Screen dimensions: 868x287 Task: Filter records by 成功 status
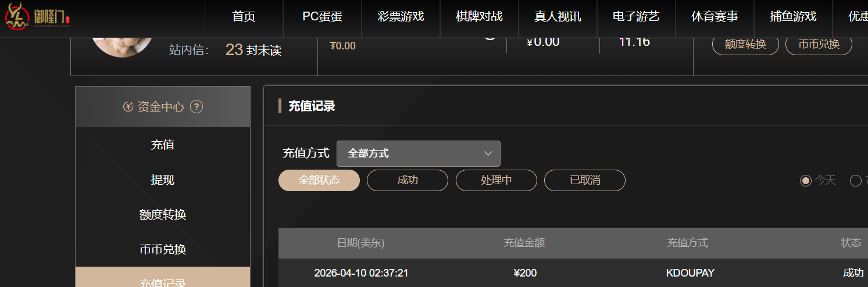pos(408,180)
